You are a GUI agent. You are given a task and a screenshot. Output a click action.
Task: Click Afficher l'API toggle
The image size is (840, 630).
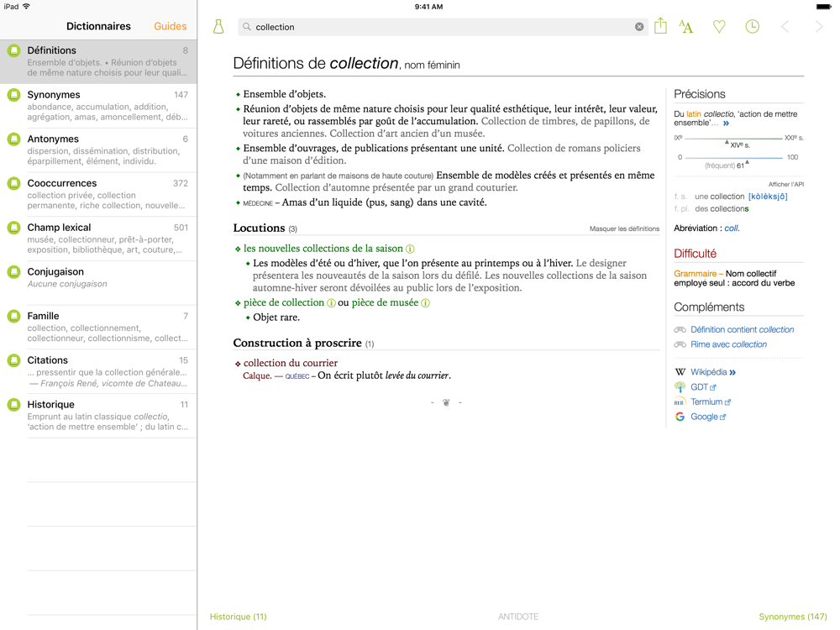[x=786, y=184]
